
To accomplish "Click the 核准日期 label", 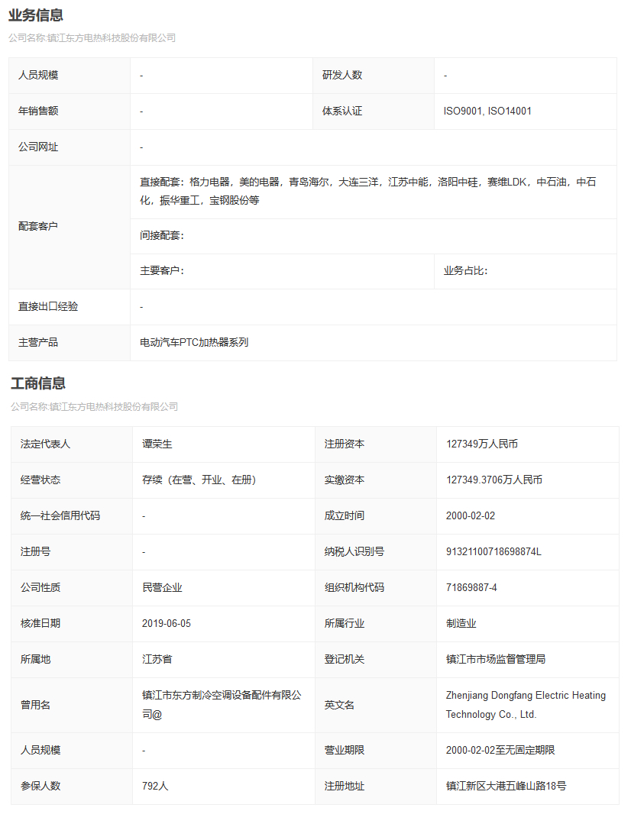I will pos(40,624).
